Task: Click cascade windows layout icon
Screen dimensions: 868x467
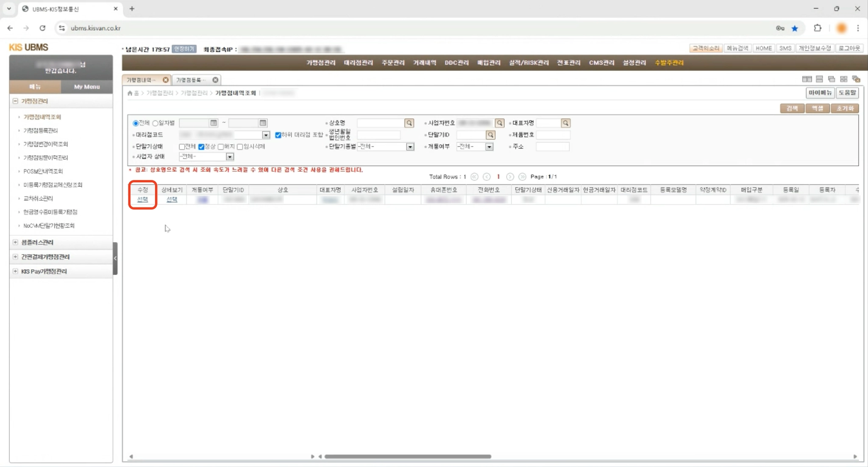Action: click(831, 79)
